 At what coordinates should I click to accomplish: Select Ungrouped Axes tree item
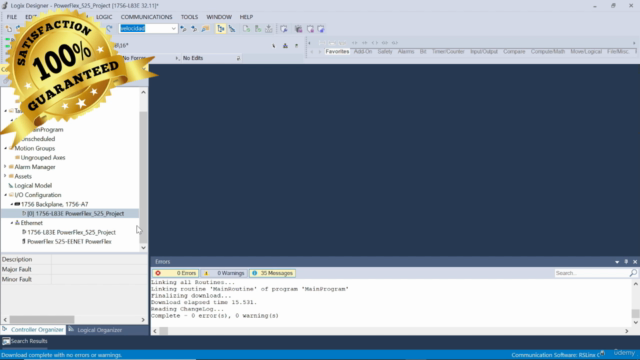point(43,158)
